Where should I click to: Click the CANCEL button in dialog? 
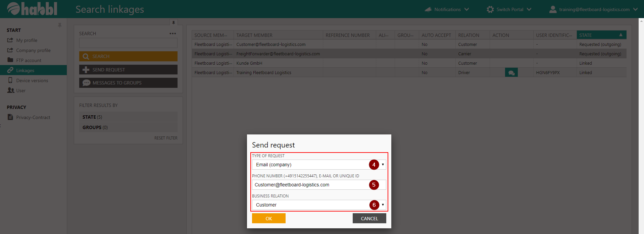pyautogui.click(x=369, y=219)
